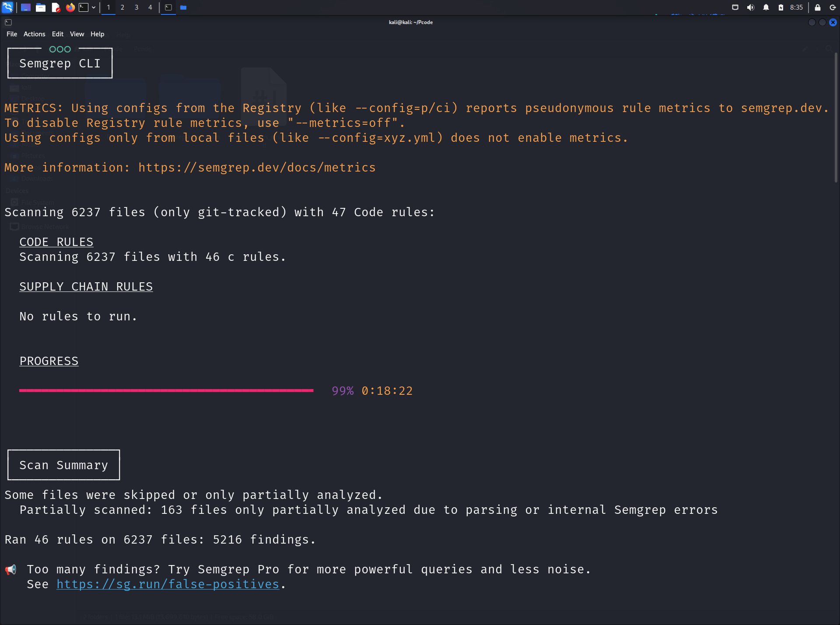The height and width of the screenshot is (625, 840).
Task: Open the Help menu
Action: [x=97, y=34]
